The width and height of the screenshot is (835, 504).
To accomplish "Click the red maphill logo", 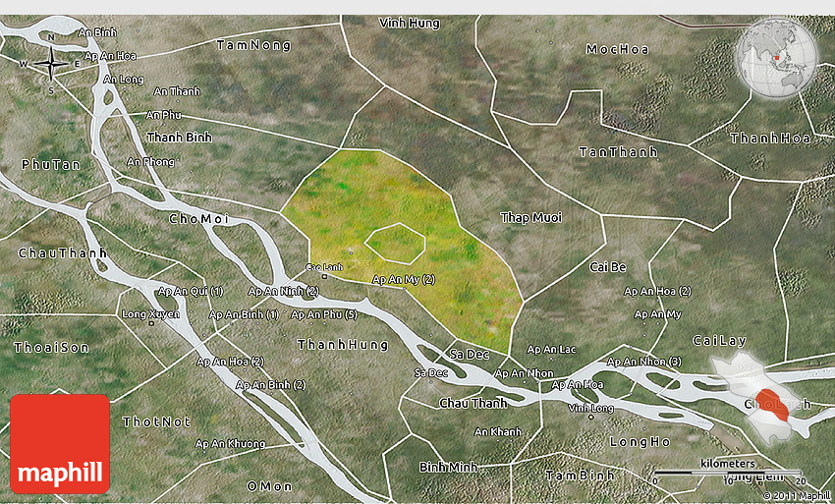I will click(60, 444).
